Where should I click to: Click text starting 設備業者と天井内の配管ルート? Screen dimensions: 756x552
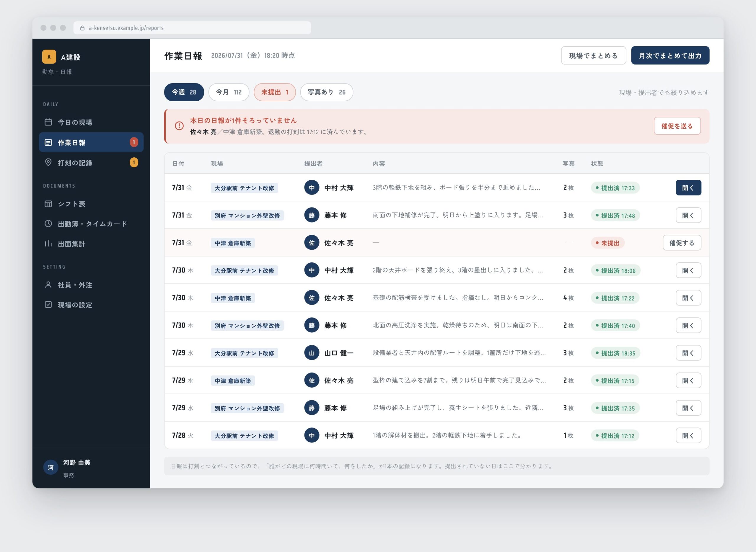[459, 352]
